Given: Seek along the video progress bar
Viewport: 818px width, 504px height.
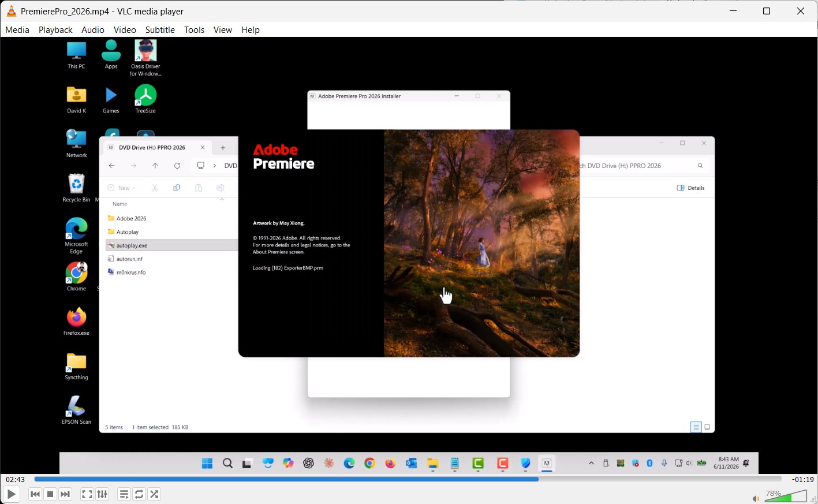Looking at the screenshot, I should [x=408, y=479].
